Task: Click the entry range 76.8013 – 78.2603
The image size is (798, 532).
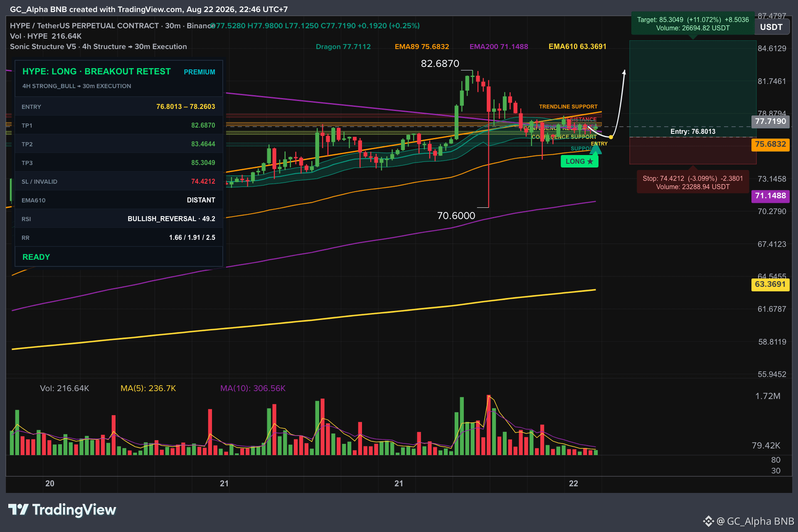Action: (x=186, y=107)
